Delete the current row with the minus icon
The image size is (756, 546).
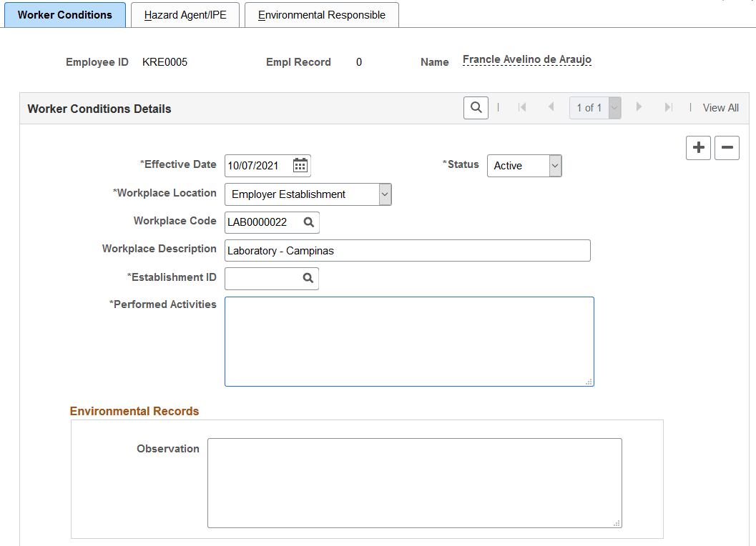coord(727,148)
